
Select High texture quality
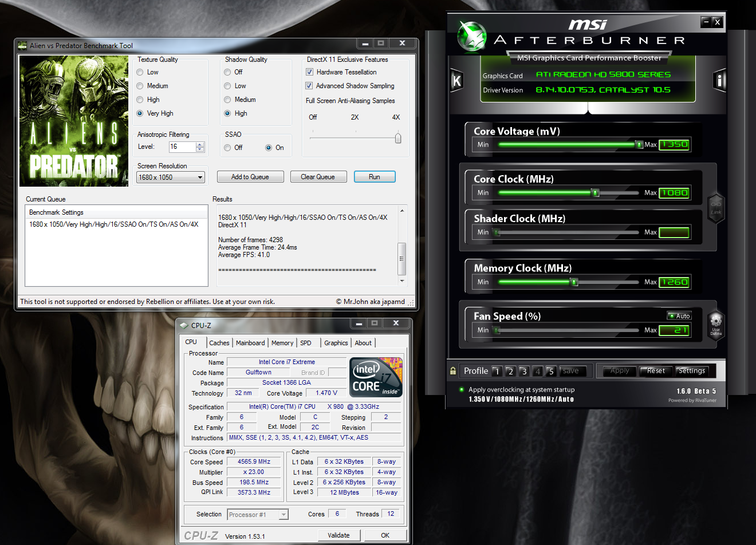click(140, 100)
